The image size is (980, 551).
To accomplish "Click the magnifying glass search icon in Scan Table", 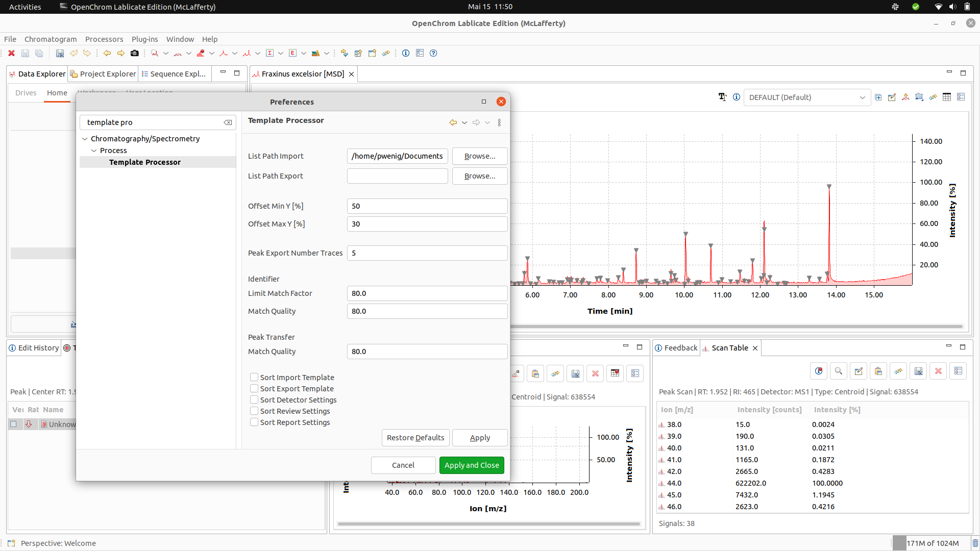I will [839, 371].
